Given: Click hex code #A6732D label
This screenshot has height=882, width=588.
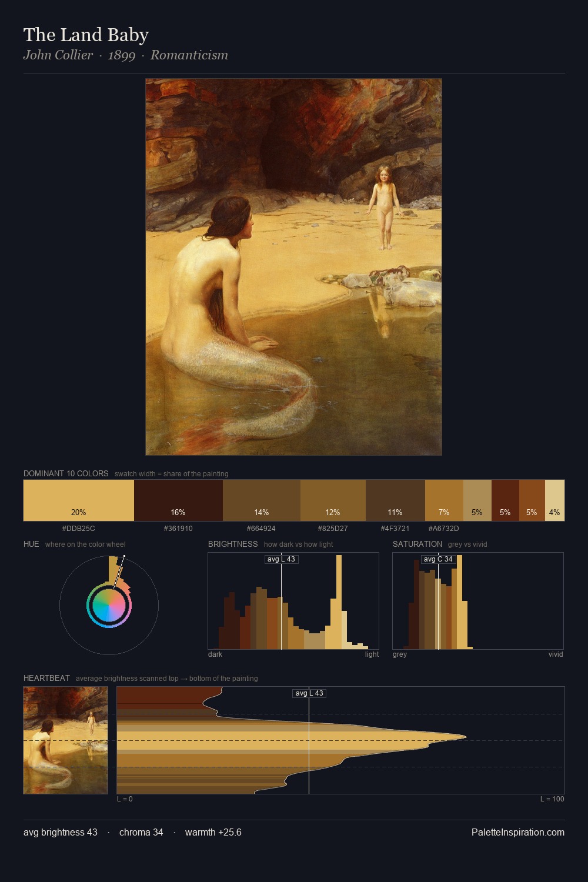Looking at the screenshot, I should pos(444,529).
